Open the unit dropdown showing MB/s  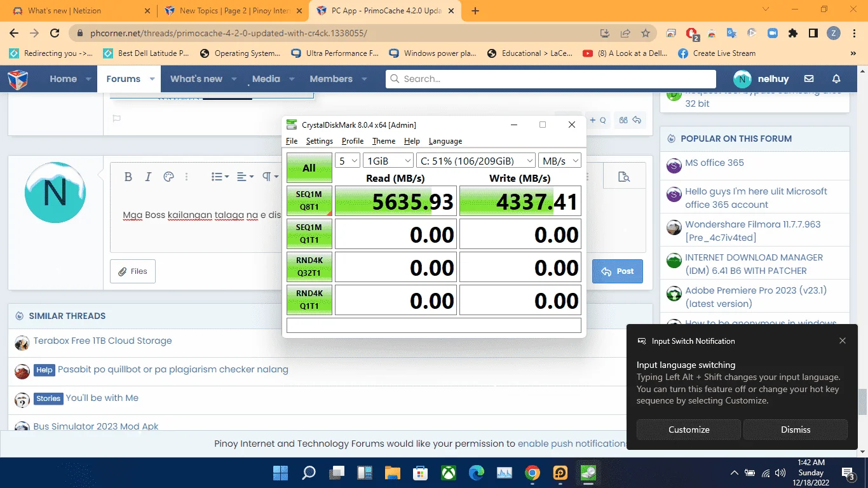560,161
